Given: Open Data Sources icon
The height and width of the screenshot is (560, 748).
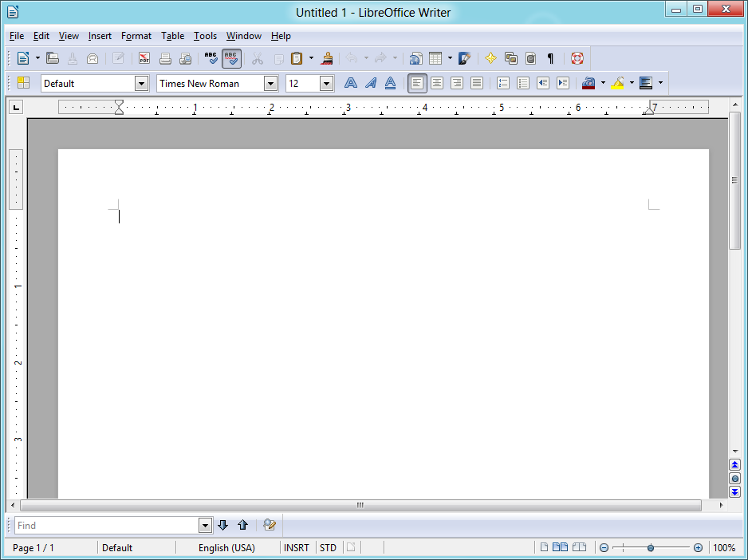Looking at the screenshot, I should click(x=530, y=59).
